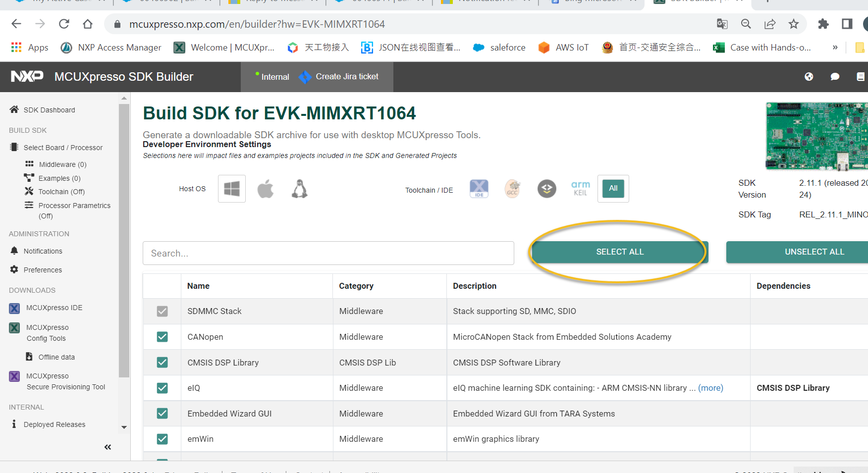Viewport: 868px width, 473px height.
Task: Open the (more) link in eIQ description
Action: 710,388
